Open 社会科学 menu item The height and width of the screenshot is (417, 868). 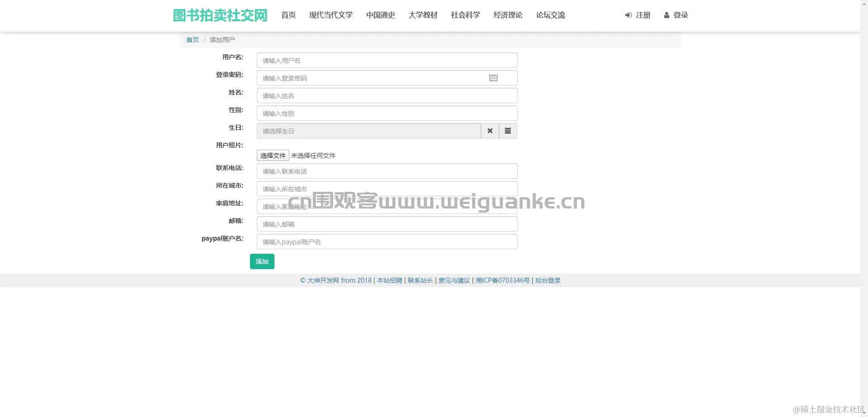coord(466,15)
